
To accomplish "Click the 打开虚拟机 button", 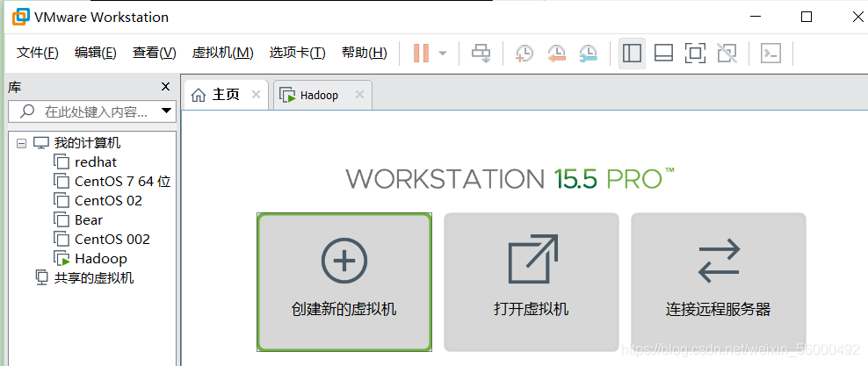I will point(531,282).
